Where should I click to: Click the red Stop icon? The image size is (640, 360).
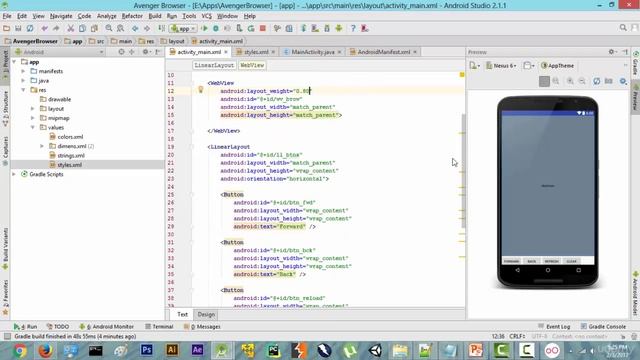[263, 28]
